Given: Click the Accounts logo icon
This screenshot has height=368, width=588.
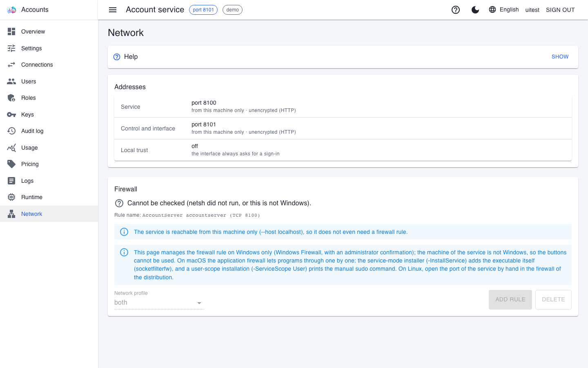Looking at the screenshot, I should tap(11, 10).
